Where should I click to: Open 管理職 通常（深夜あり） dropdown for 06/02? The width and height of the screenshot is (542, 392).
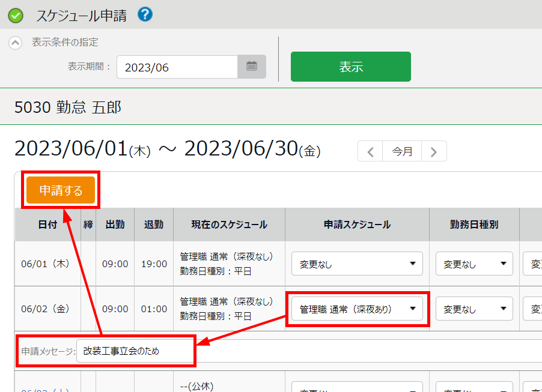[357, 309]
